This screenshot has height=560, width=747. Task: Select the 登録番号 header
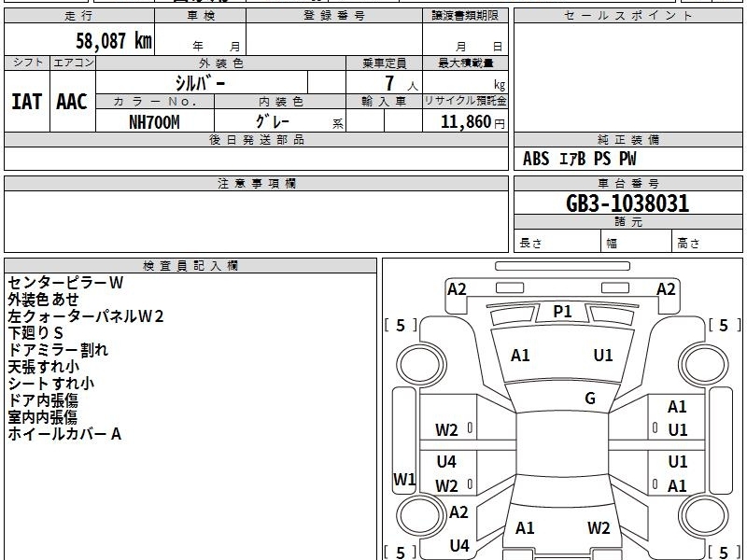tap(334, 16)
